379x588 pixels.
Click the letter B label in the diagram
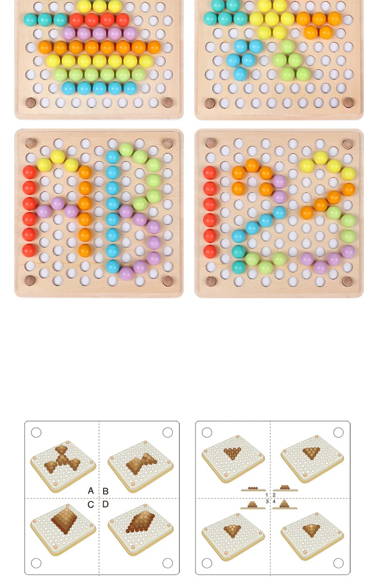click(x=105, y=491)
